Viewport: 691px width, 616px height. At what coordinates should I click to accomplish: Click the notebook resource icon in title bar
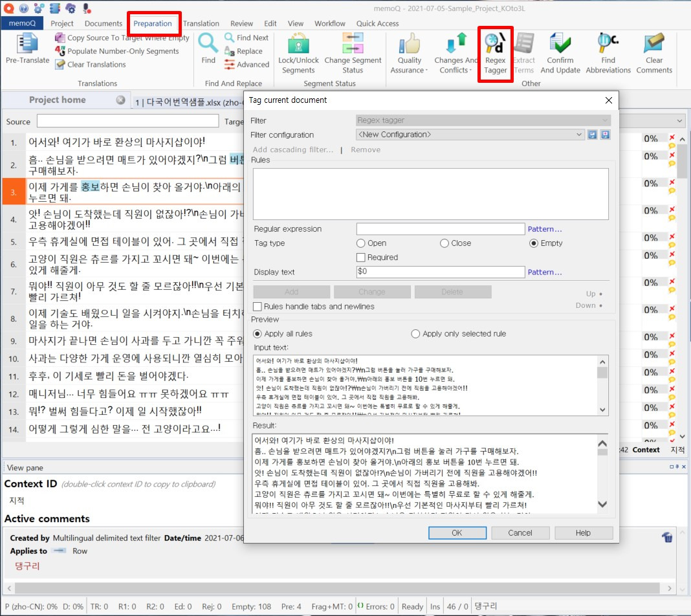[55, 8]
